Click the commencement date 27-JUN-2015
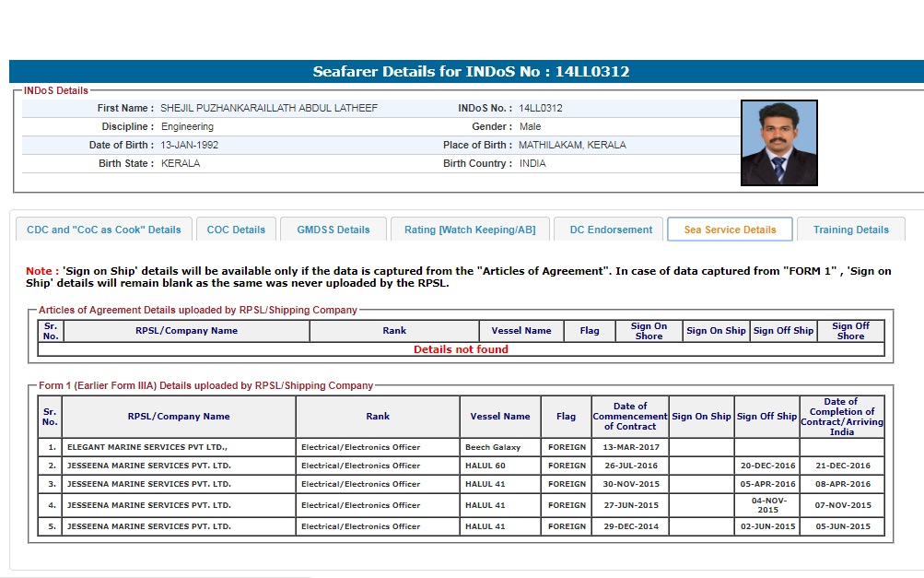Viewport: 924px width, 578px height. point(630,505)
